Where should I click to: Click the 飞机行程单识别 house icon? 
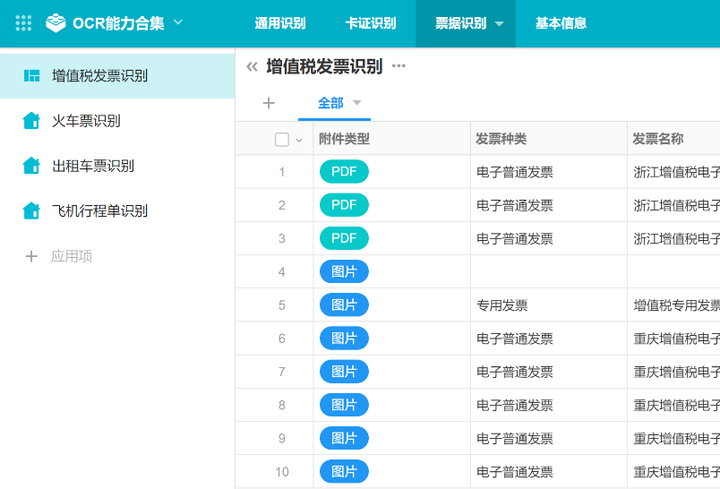[x=31, y=211]
